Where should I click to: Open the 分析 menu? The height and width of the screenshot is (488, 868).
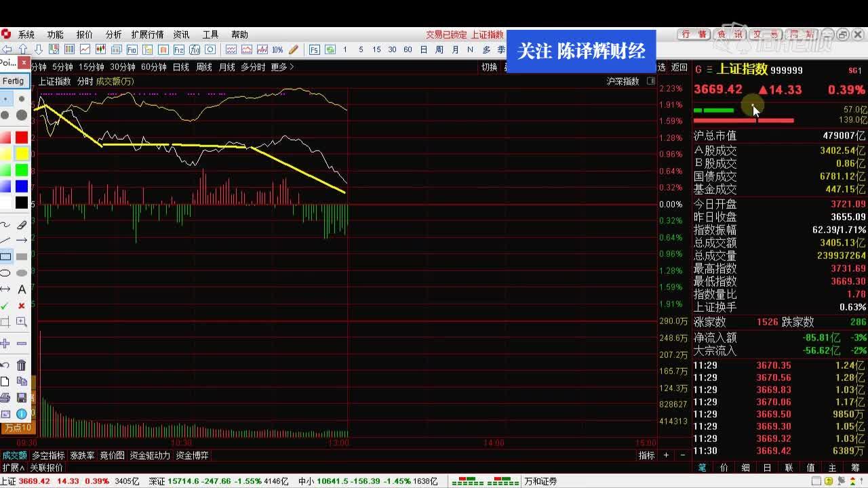tap(113, 35)
